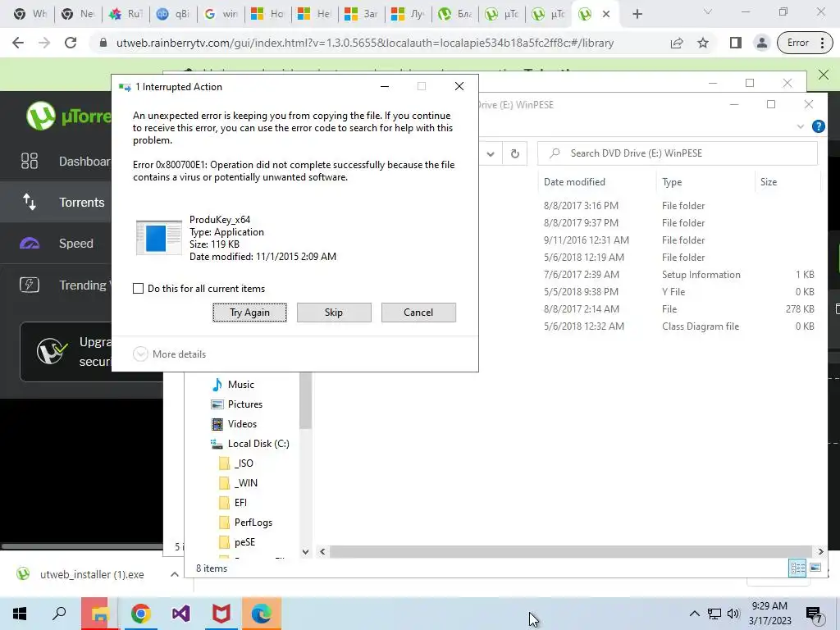Expand the Explorer ribbon chevron
This screenshot has width=840, height=630.
[800, 126]
